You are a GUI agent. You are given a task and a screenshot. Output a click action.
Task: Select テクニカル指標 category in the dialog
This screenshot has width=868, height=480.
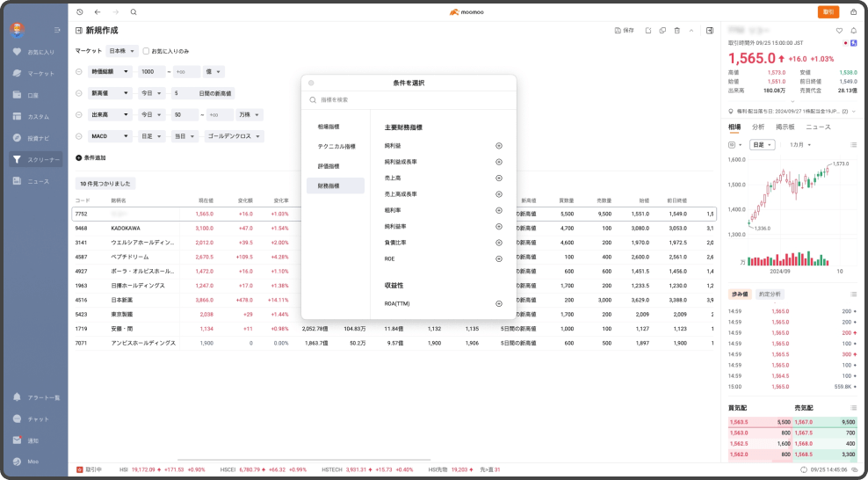(x=336, y=146)
